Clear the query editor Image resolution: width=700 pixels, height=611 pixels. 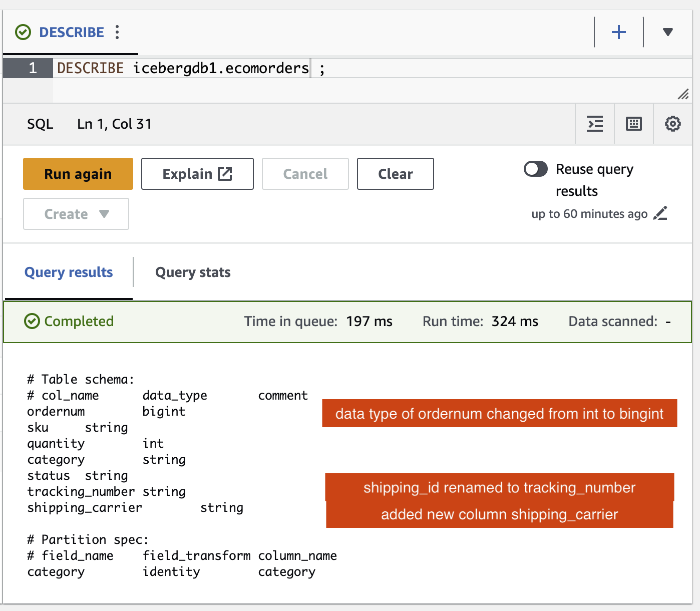396,174
